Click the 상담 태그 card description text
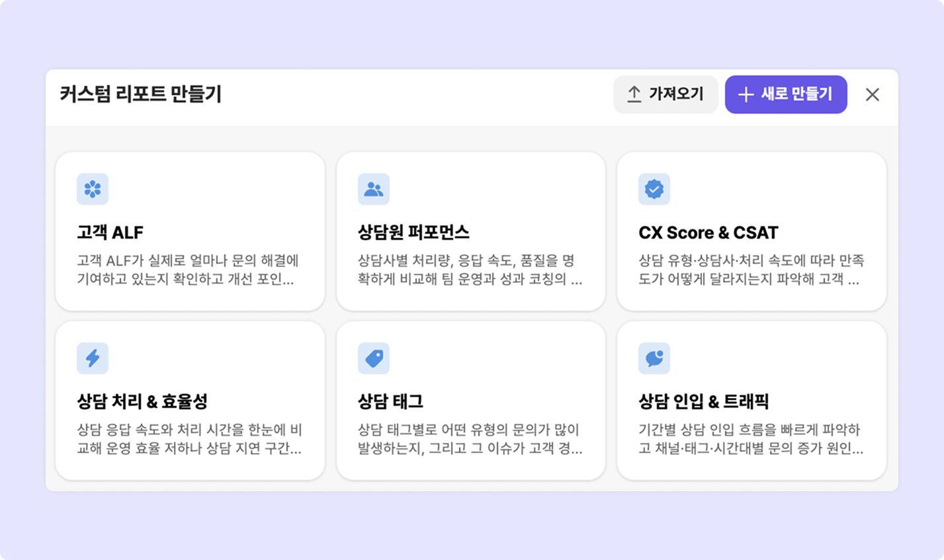The image size is (944, 560). click(470, 439)
